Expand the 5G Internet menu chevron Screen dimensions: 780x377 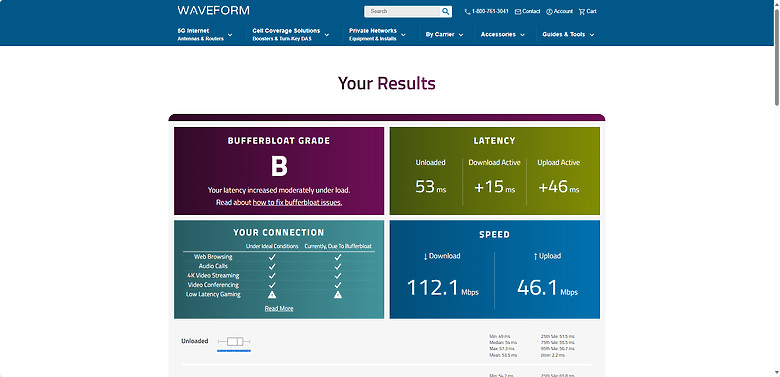[x=230, y=35]
